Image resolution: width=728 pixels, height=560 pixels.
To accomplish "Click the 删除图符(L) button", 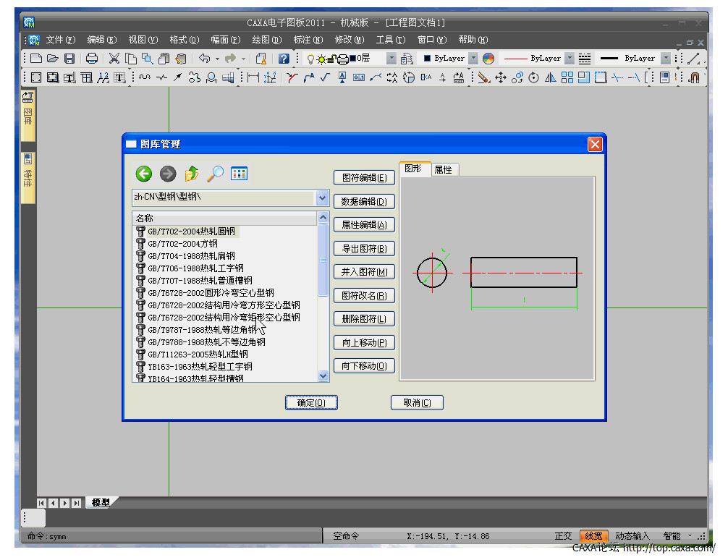I will 365,319.
